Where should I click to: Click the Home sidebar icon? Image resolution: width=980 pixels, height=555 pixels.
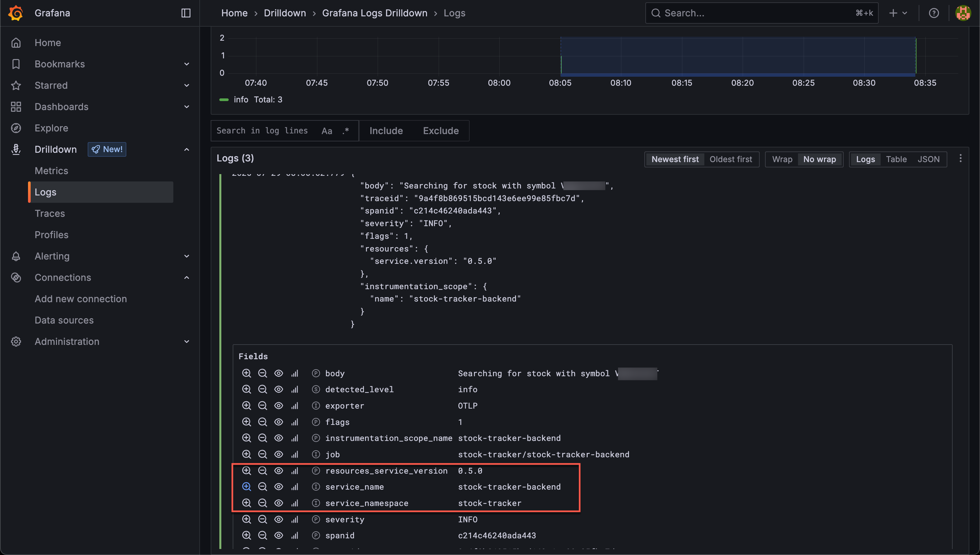16,43
